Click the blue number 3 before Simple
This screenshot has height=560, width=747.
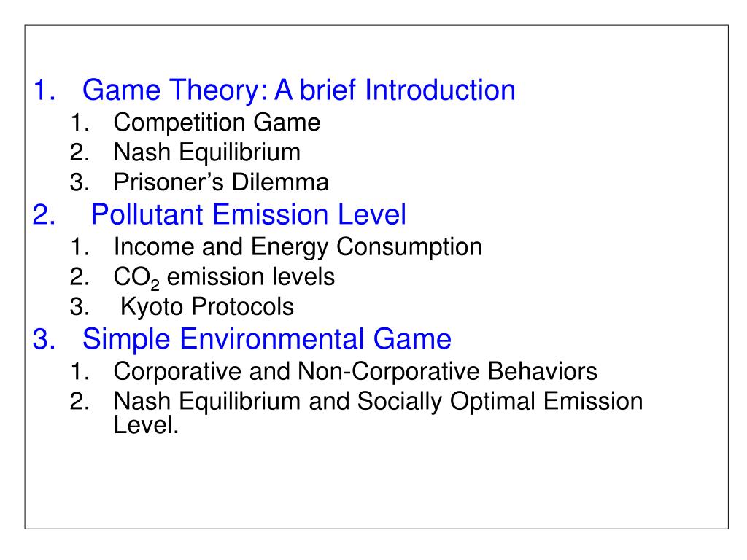pyautogui.click(x=44, y=339)
